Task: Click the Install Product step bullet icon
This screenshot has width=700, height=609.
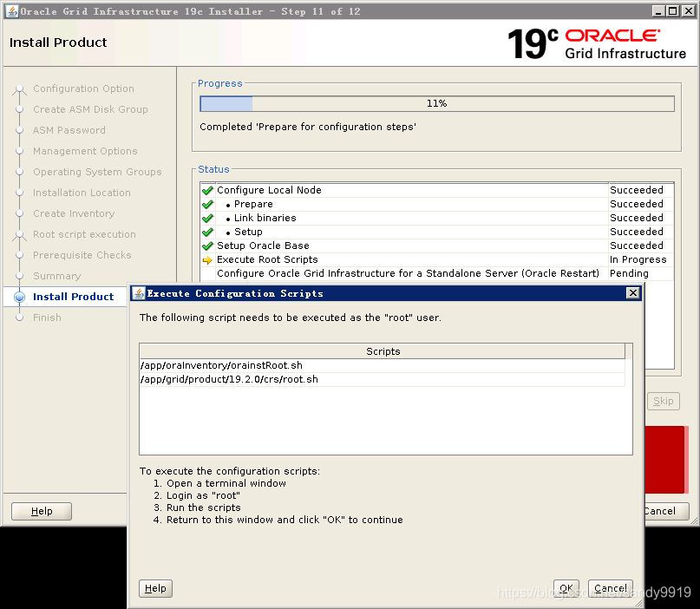Action: point(19,297)
